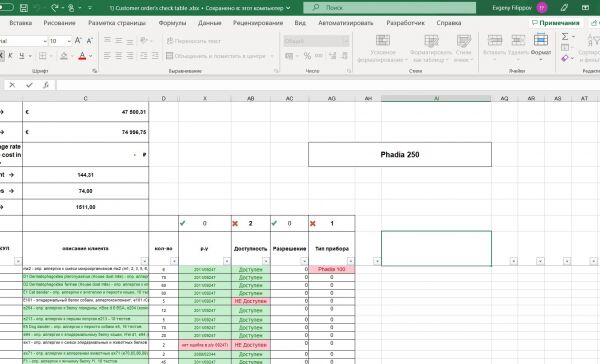Image resolution: width=600 pixels, height=364 pixels.
Task: Open the filter dropdown for Тип прибора
Action: click(351, 261)
